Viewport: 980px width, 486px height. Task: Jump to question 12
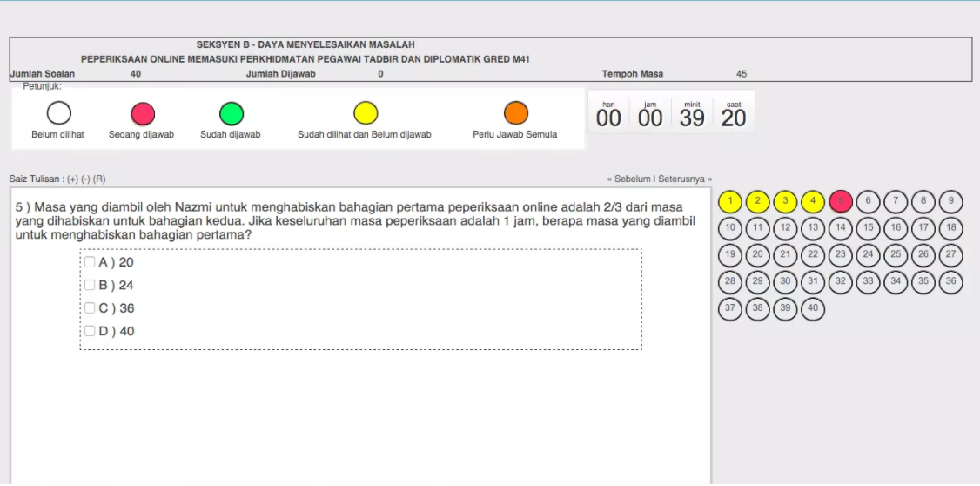click(785, 228)
